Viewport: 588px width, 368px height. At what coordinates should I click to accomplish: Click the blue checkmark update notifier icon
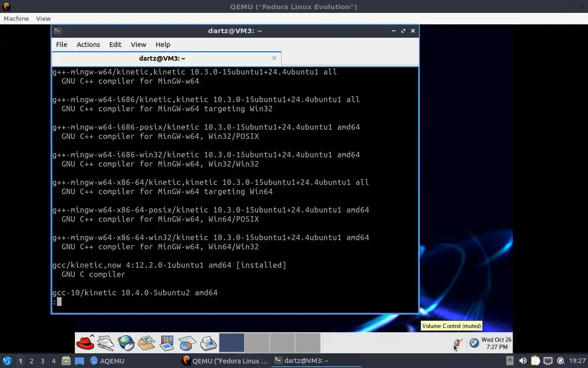474,343
